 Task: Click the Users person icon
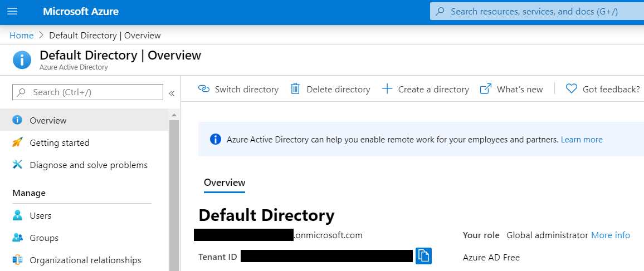point(17,215)
